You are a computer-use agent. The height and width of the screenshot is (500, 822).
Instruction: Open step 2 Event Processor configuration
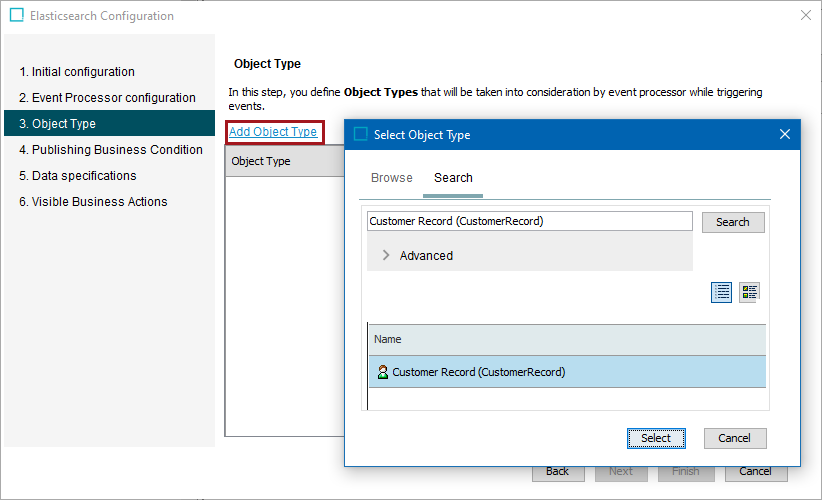point(107,98)
